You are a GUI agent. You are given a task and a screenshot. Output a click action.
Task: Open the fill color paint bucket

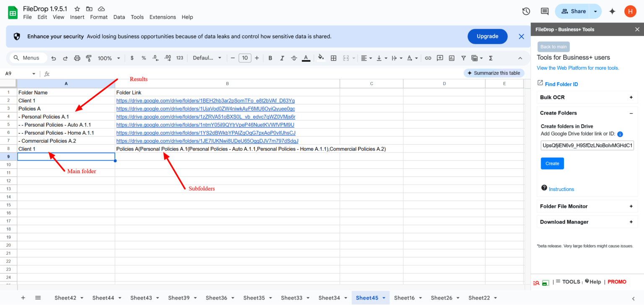[x=321, y=58]
